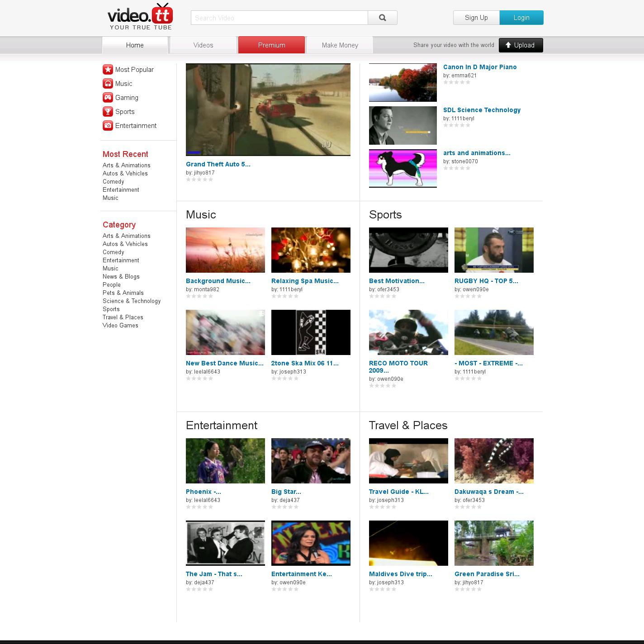Rate Grand Theft Auto 5 video stars
This screenshot has height=644, width=644.
point(199,180)
